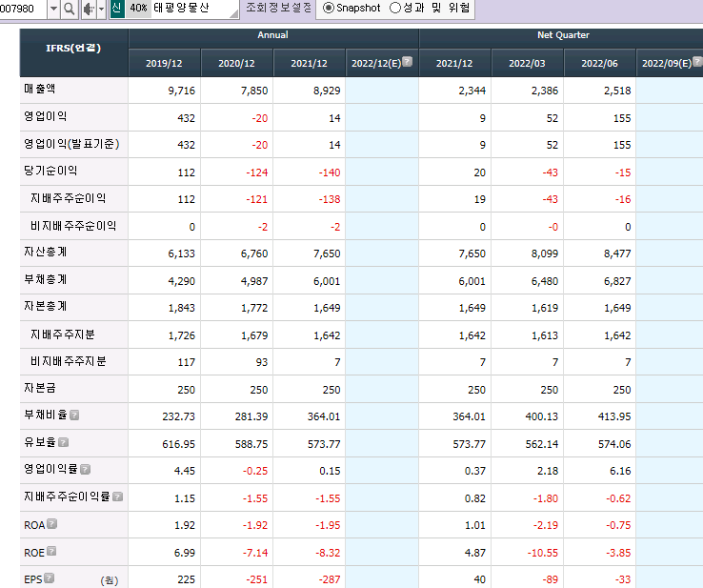703x588 pixels.
Task: Click the 2020/12 annual column header
Action: click(237, 63)
